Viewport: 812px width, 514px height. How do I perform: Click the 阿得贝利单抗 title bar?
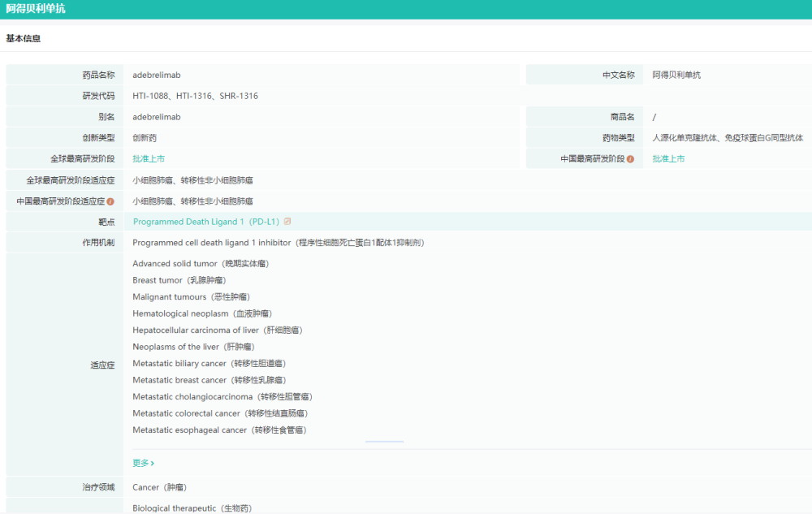[x=36, y=9]
